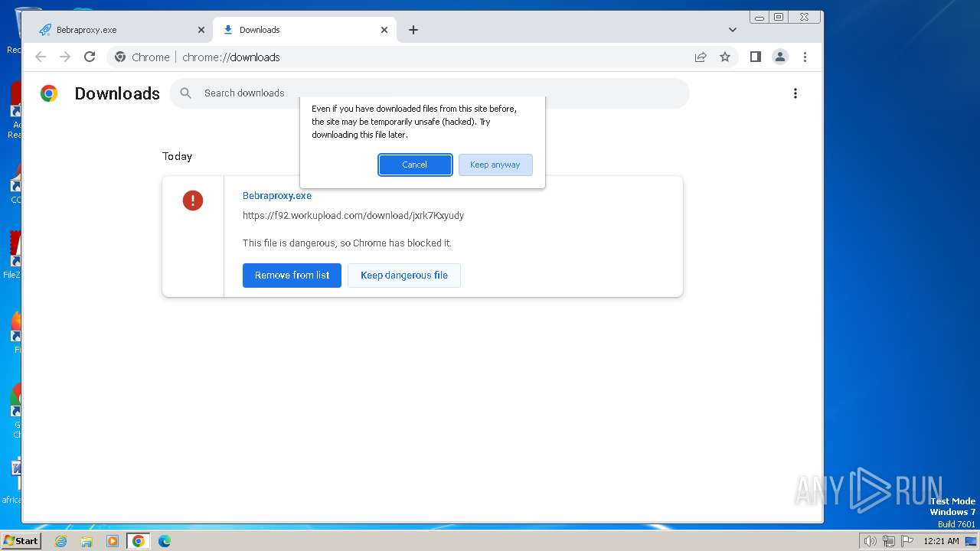Minimize the Chrome window
The height and width of the screenshot is (551, 980).
pyautogui.click(x=759, y=17)
